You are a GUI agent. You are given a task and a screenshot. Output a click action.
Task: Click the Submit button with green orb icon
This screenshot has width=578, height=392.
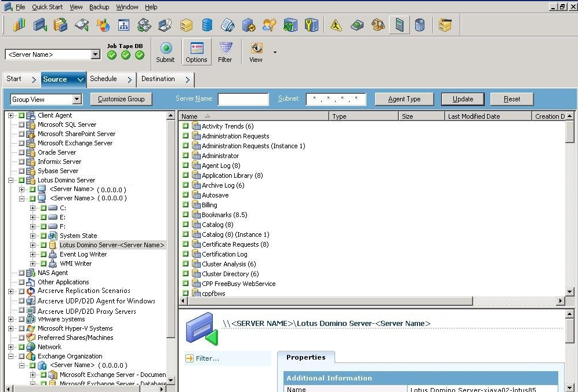click(x=165, y=52)
